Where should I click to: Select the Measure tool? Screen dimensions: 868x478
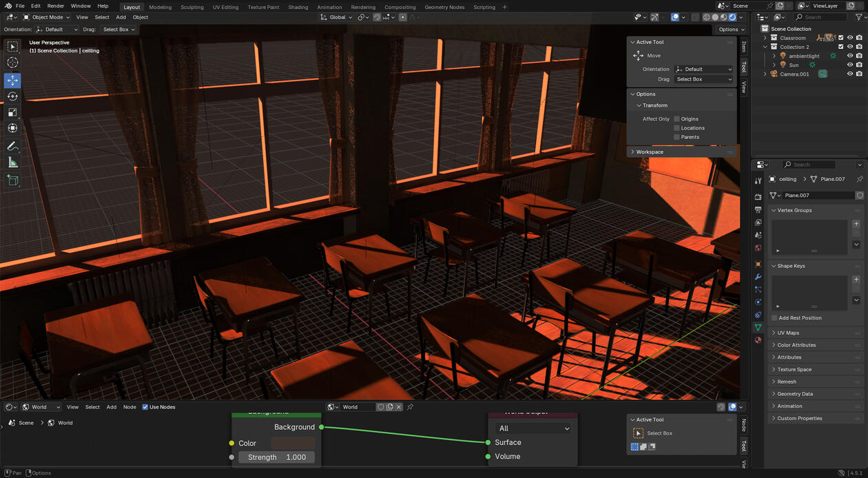12,163
